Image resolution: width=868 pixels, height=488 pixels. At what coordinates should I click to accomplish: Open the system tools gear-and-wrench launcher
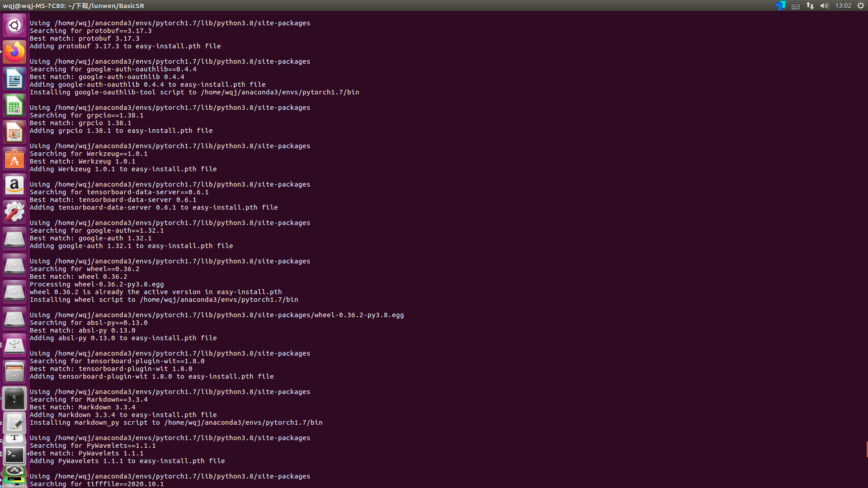[14, 211]
